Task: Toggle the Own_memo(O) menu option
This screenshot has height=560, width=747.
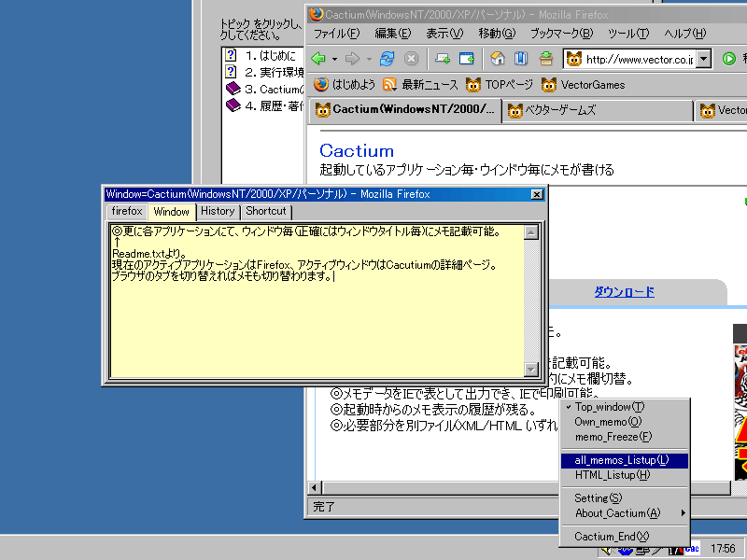Action: click(625, 422)
